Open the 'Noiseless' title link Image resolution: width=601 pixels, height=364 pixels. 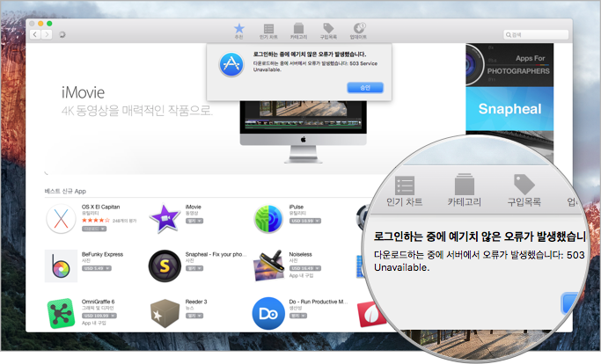pos(301,254)
